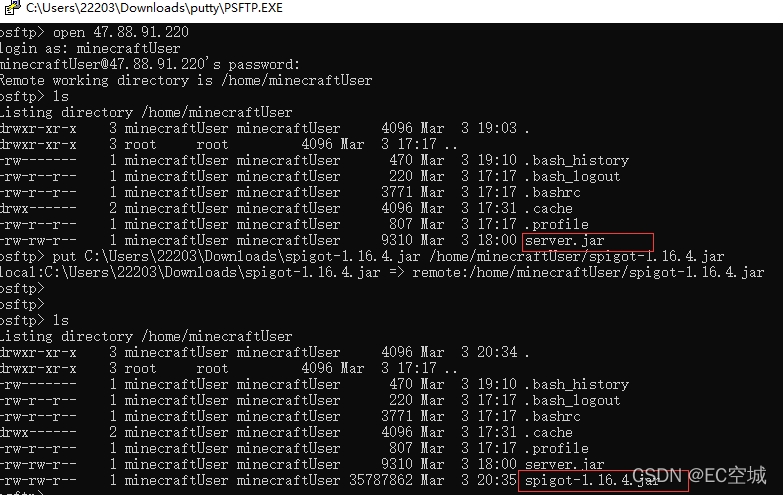The image size is (783, 495).
Task: Click the '.bashrc' entry in the first listing
Action: tap(552, 192)
